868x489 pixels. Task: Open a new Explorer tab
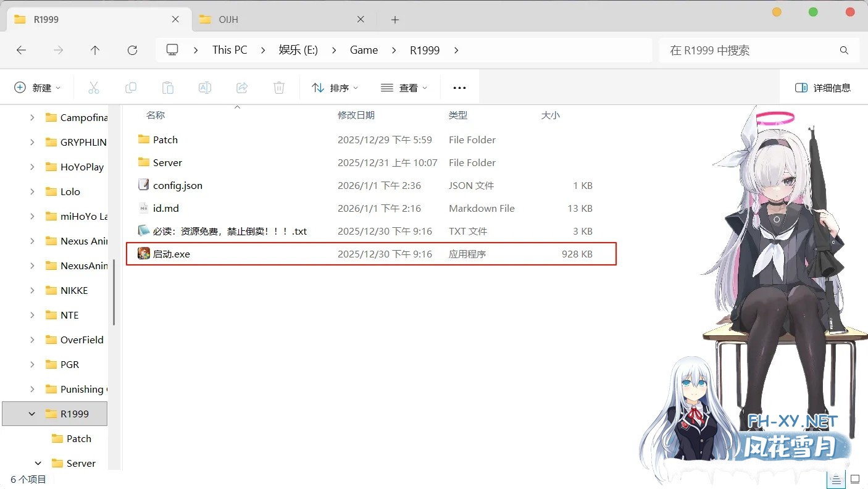[x=394, y=19]
